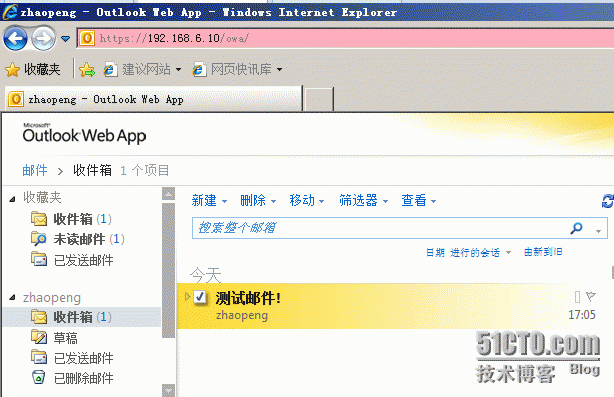Image resolution: width=614 pixels, height=397 pixels.
Task: Click the 未读邮件 magnifier folder icon
Action: 39,238
